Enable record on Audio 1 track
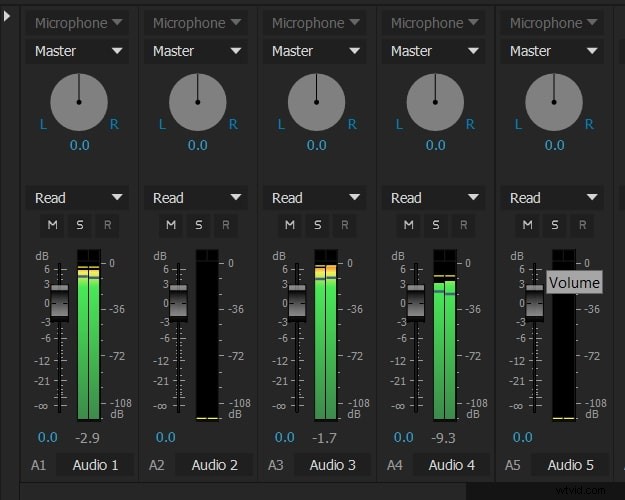The height and width of the screenshot is (500, 625). point(107,225)
